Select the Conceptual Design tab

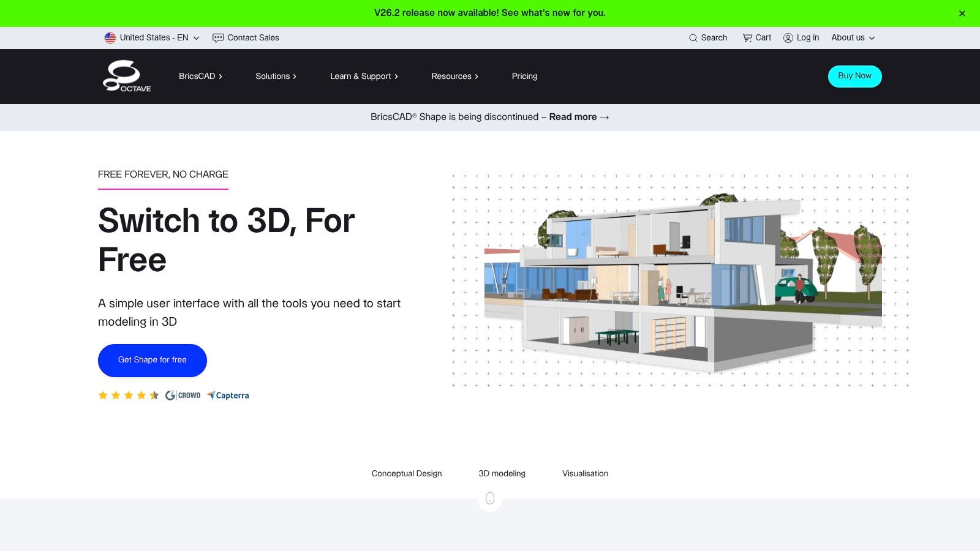[x=407, y=474]
